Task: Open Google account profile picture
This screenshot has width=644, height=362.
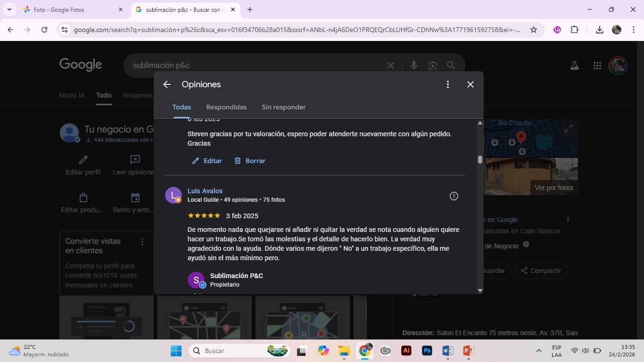Action: coord(618,66)
